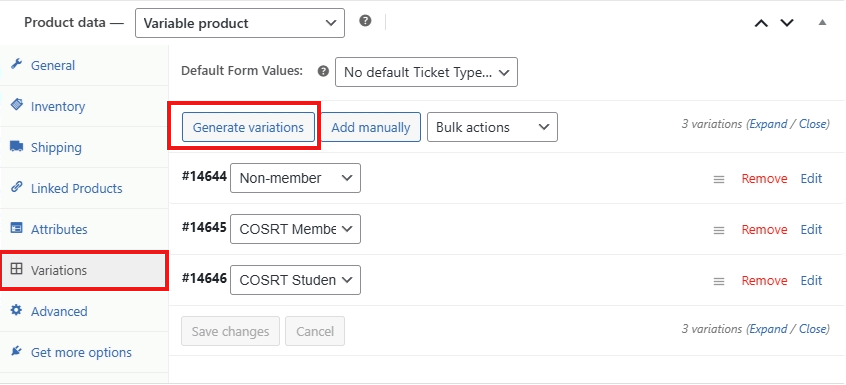Click the Get more options plug icon
The width and height of the screenshot is (846, 385).
(17, 351)
